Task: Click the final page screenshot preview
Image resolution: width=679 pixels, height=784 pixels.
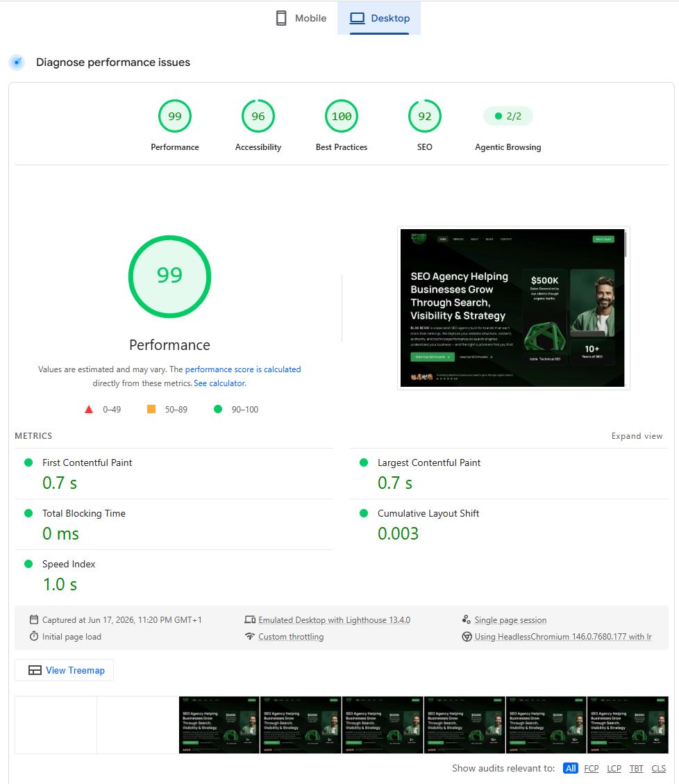Action: [512, 308]
